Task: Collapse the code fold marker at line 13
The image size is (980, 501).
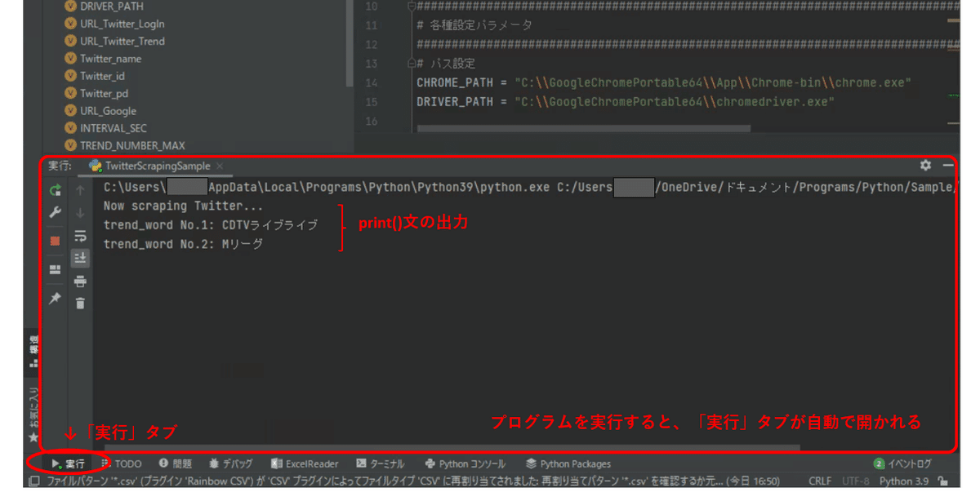Action: coord(411,63)
